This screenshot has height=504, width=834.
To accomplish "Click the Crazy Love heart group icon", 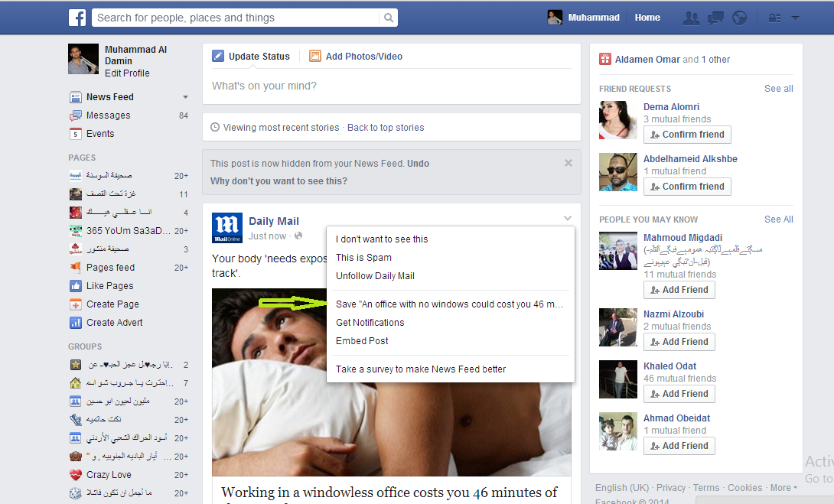I will 76,475.
